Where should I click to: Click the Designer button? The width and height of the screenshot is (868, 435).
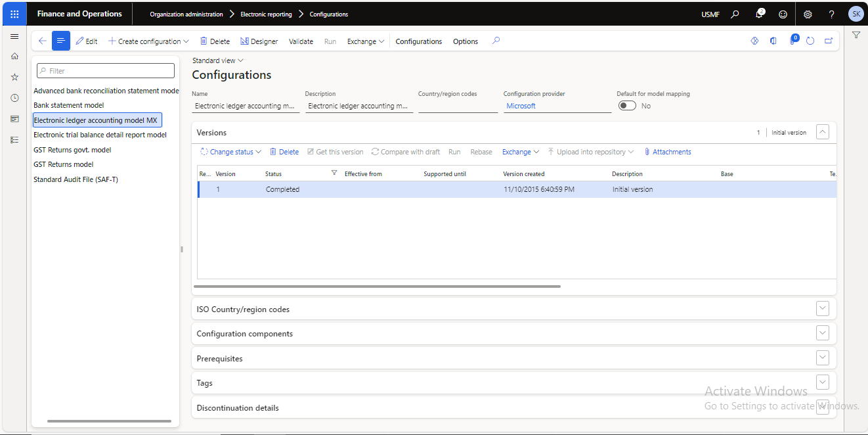[259, 41]
